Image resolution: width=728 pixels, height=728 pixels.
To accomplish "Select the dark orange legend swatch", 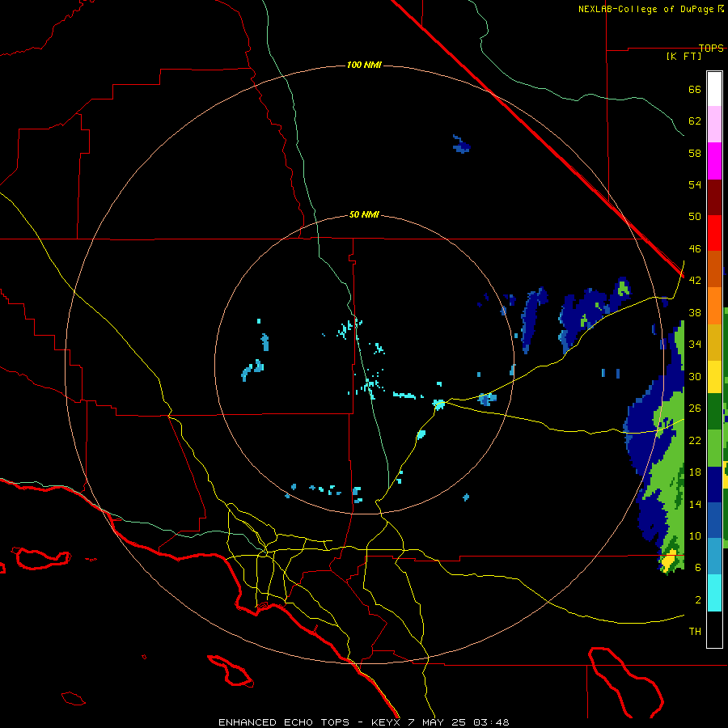I will 714,269.
